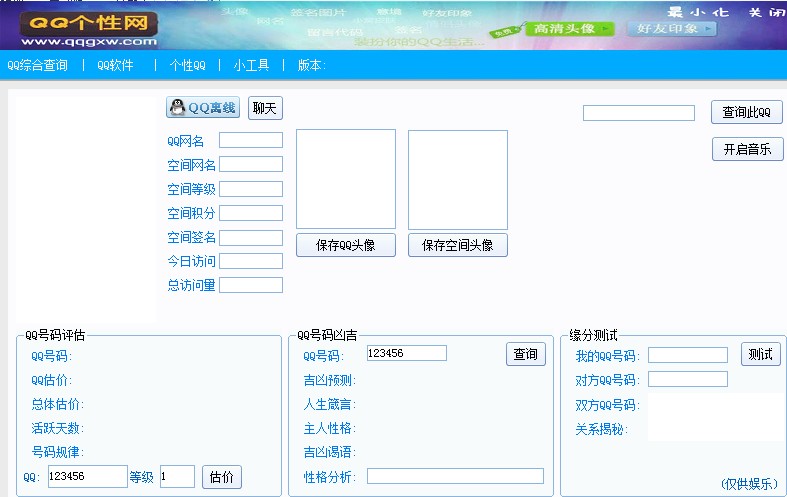Click 最小化 at the top right
The image size is (787, 497).
(x=698, y=12)
